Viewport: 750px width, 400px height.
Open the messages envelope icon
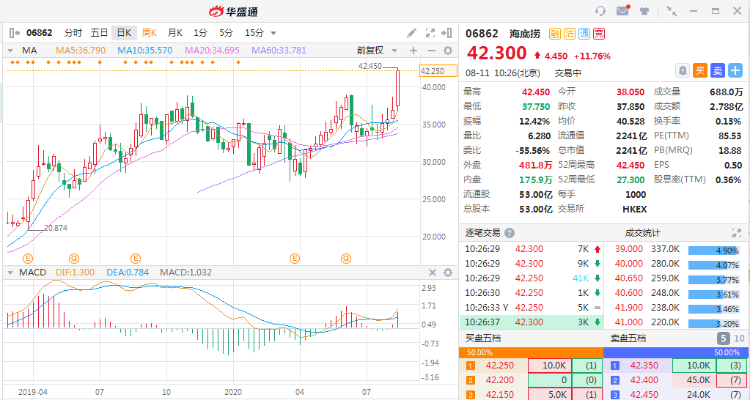(x=624, y=11)
